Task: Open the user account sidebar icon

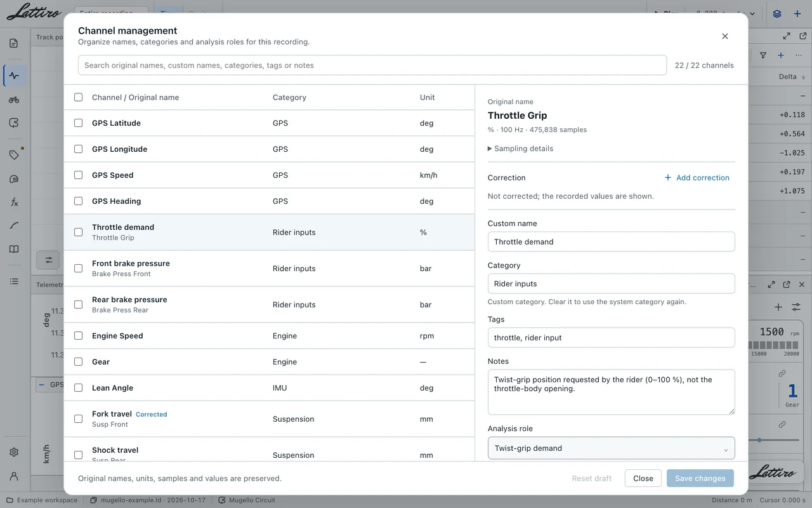Action: tap(14, 476)
